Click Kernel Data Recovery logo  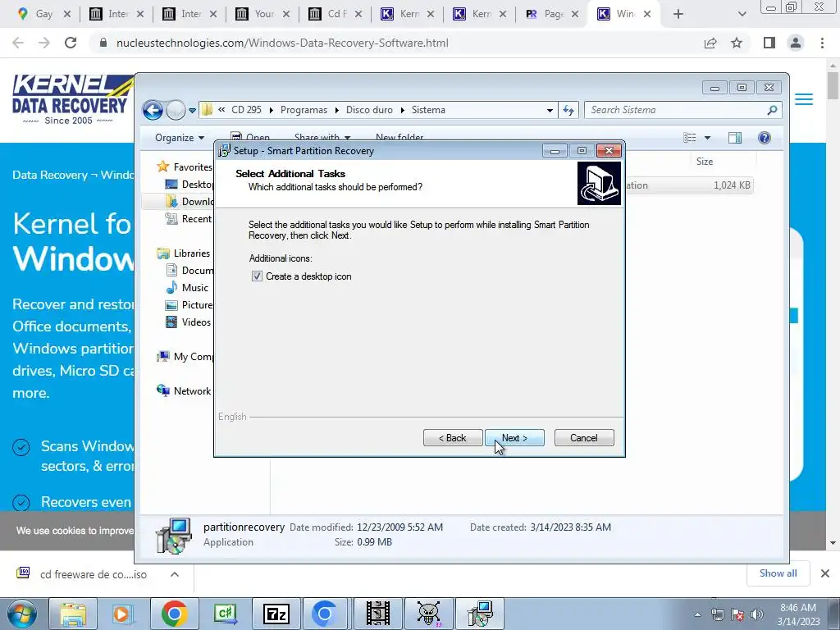pyautogui.click(x=72, y=99)
